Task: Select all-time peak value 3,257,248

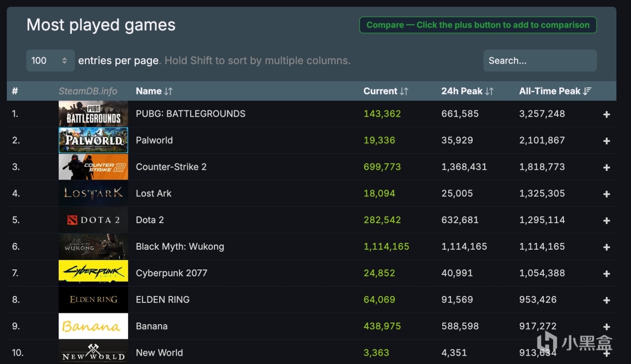Action: pyautogui.click(x=542, y=114)
